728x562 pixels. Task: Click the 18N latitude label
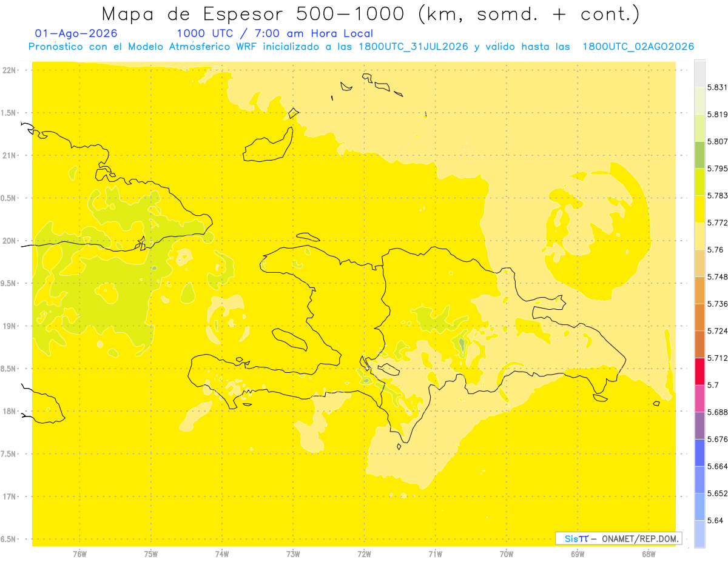(x=10, y=411)
